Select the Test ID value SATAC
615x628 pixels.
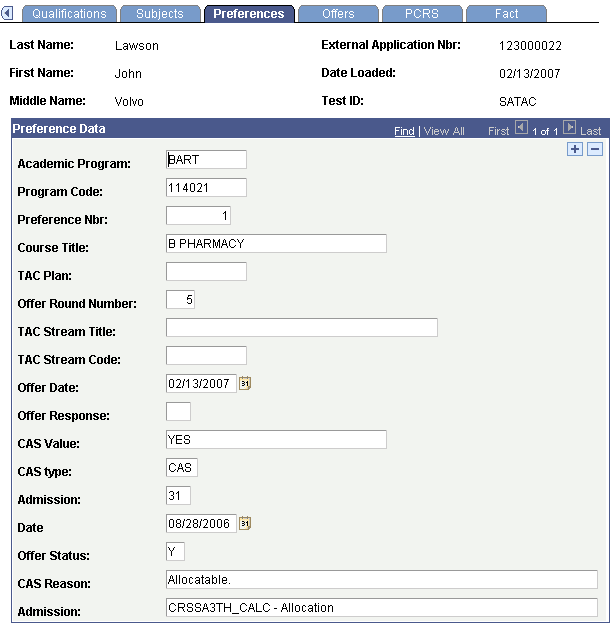point(517,102)
